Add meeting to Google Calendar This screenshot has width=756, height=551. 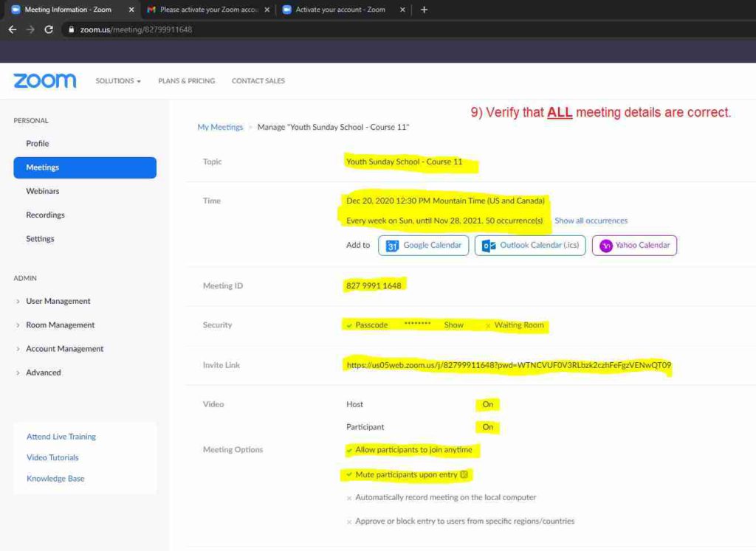[x=423, y=246]
